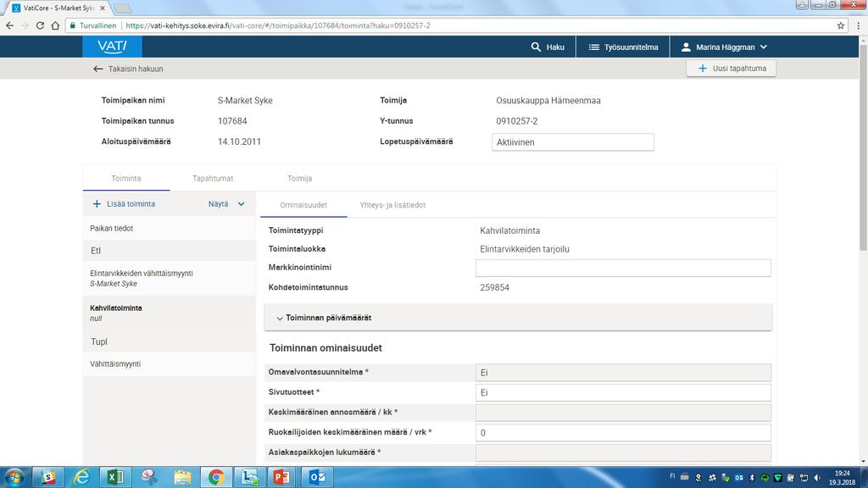This screenshot has height=488, width=868.
Task: Switch to the Tapahtumat tab
Action: tap(213, 178)
